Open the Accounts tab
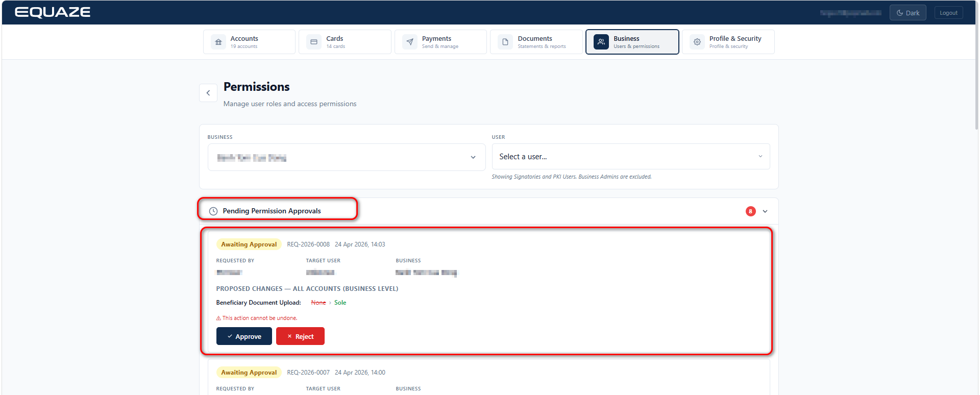Screen dimensions: 980x395 click(249, 42)
